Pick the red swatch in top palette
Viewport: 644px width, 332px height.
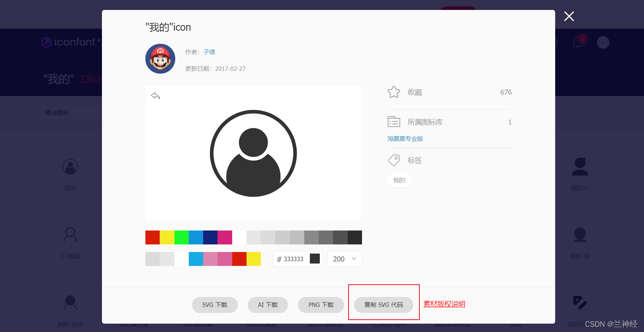tap(153, 237)
